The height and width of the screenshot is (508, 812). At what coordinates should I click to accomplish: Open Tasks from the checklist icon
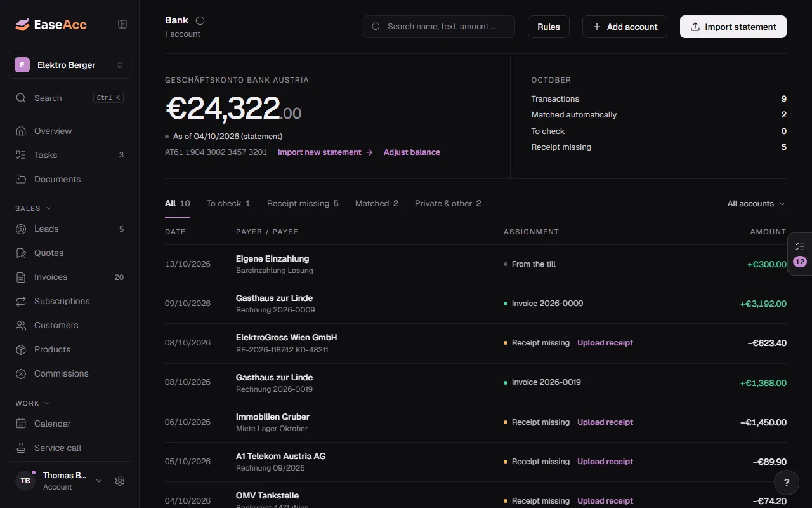point(21,155)
